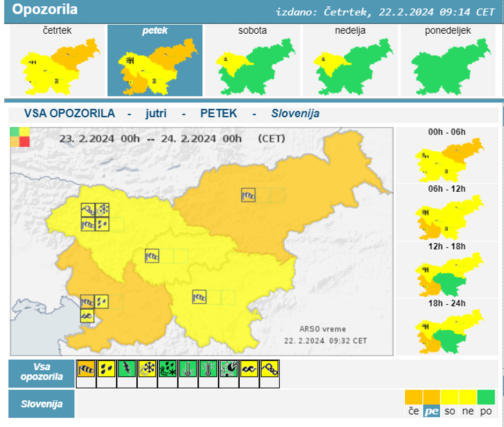Screen dimensions: 504x427
Task: Select the rain drops warning icon
Action: coord(106,369)
